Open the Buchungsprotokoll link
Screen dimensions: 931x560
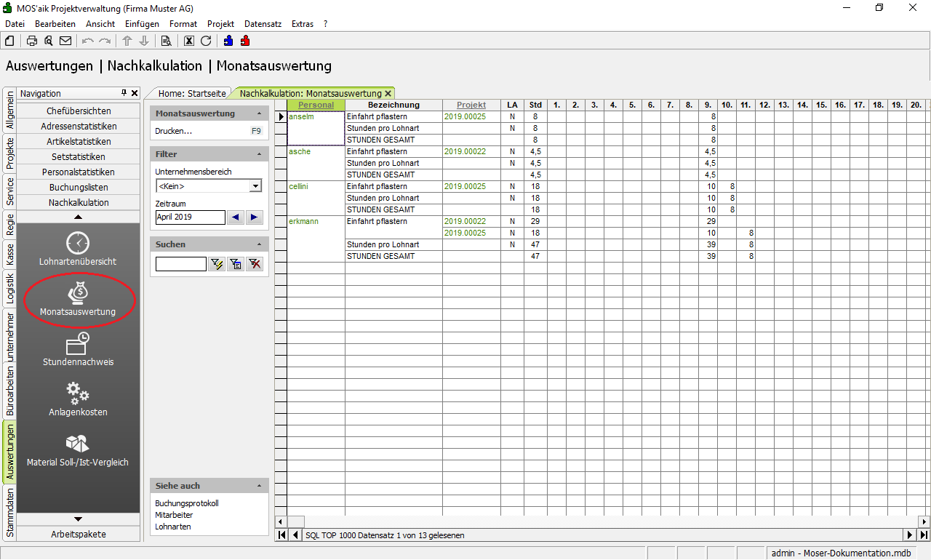tap(187, 503)
